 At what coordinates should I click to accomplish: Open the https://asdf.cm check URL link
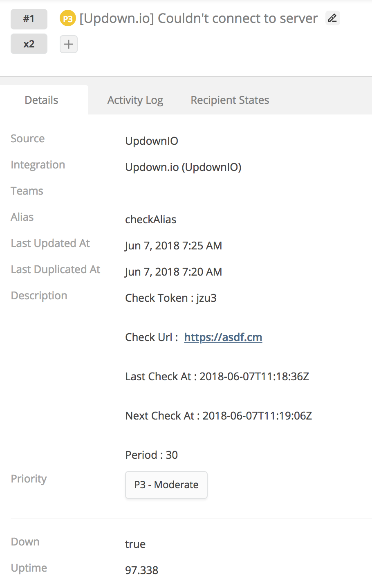(223, 337)
